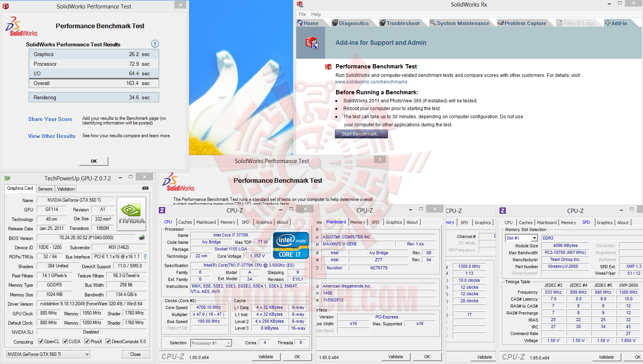Click the Specification field showing i7-3770K CPU
Screen dimensions: 643x364
point(249,265)
